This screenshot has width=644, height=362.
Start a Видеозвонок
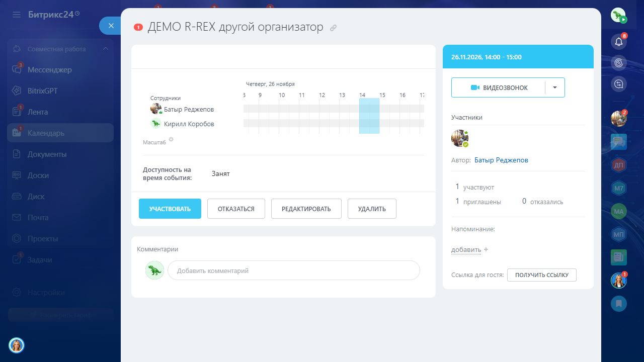click(x=499, y=87)
